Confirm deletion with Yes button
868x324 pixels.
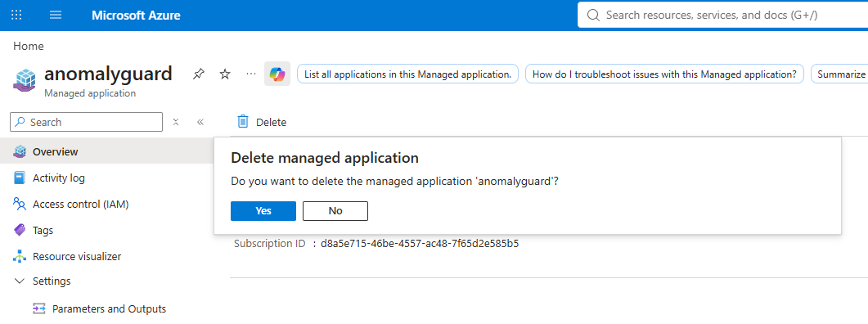[263, 211]
